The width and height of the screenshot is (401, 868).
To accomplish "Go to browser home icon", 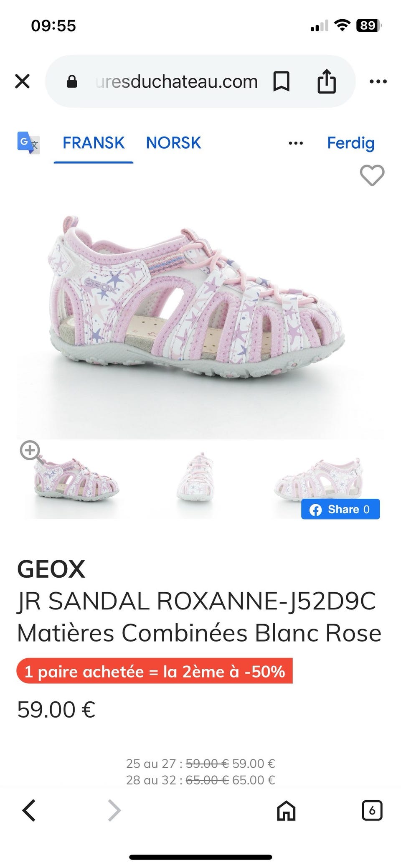I will (286, 811).
